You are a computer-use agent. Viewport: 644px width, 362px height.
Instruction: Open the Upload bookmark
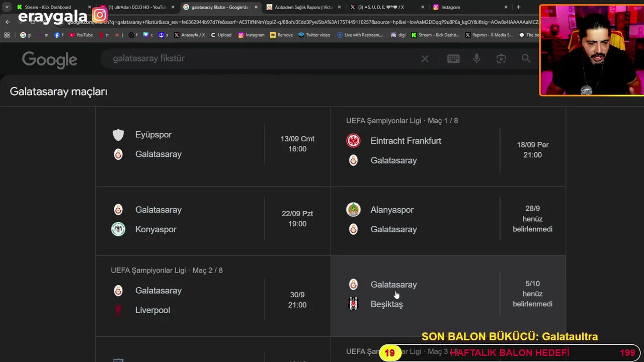(221, 35)
